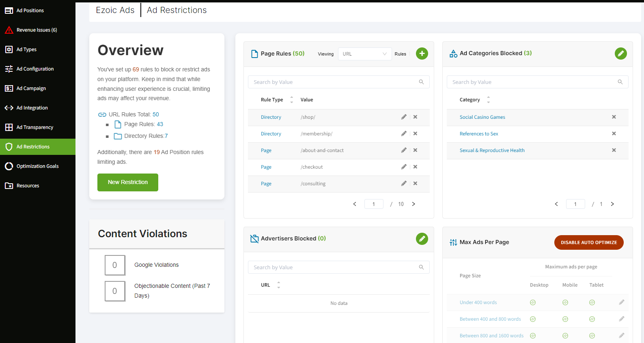Click search icon in Page Rules search
644x343 pixels.
click(x=421, y=82)
